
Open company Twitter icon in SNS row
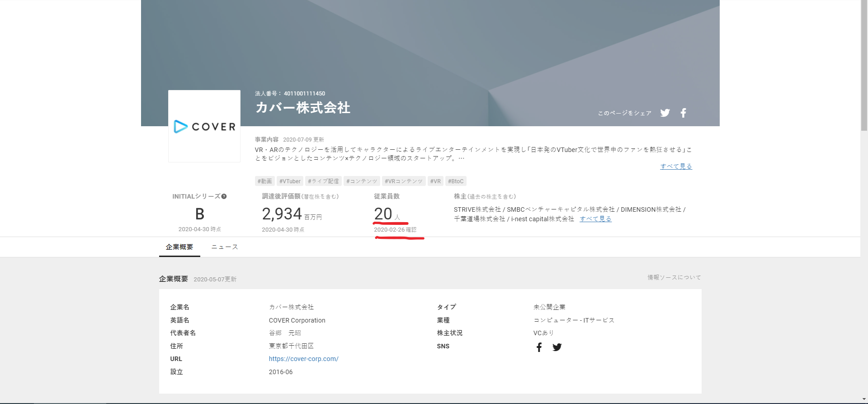(x=557, y=347)
